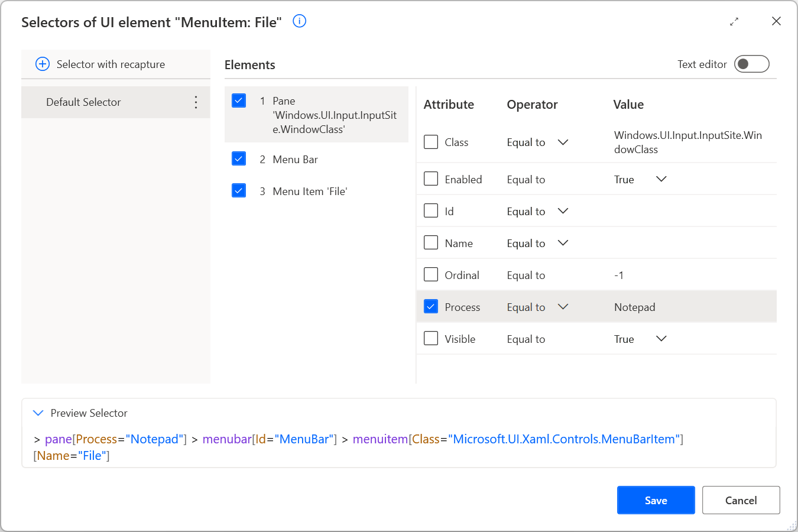Open the Visible value True dropdown
This screenshot has height=532, width=798.
661,338
